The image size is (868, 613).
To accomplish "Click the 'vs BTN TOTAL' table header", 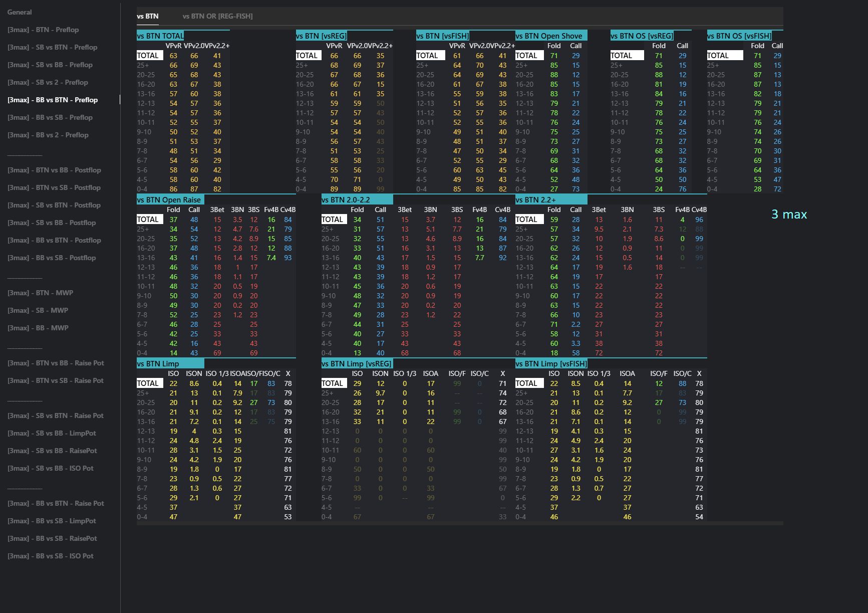I will [x=160, y=36].
